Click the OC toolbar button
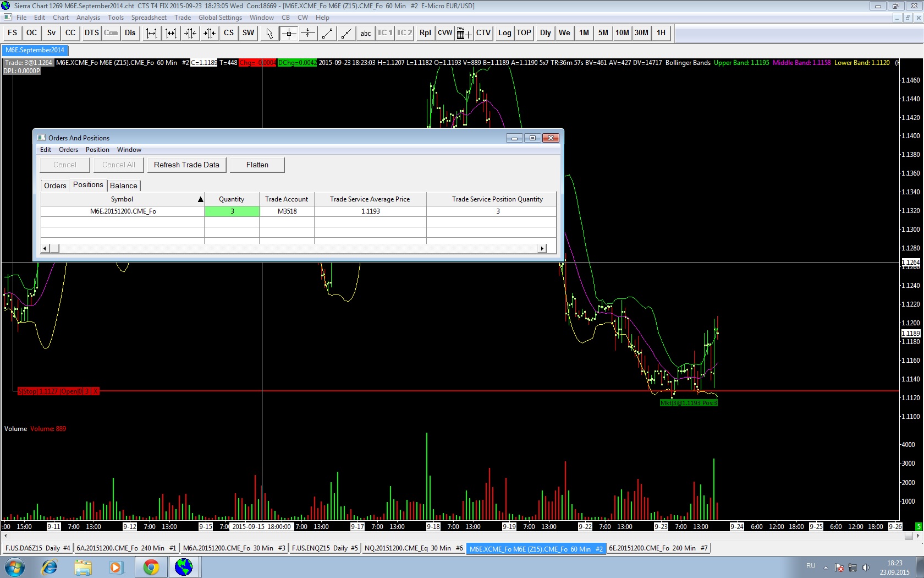This screenshot has width=924, height=578. tap(32, 33)
